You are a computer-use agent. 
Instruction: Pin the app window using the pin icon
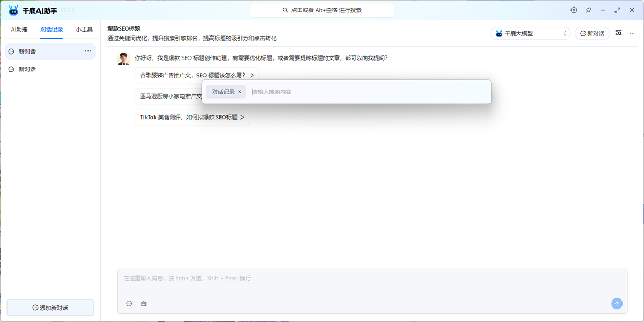(x=588, y=10)
